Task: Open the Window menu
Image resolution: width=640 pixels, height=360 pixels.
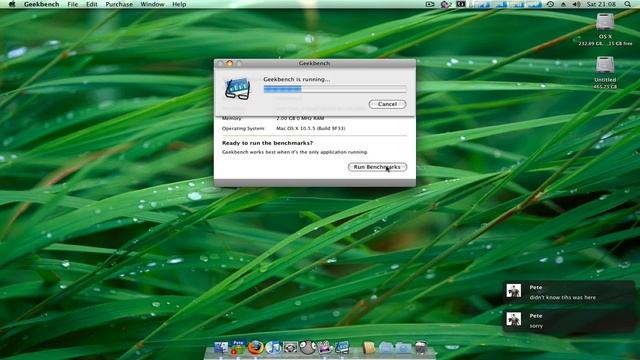Action: 152,4
